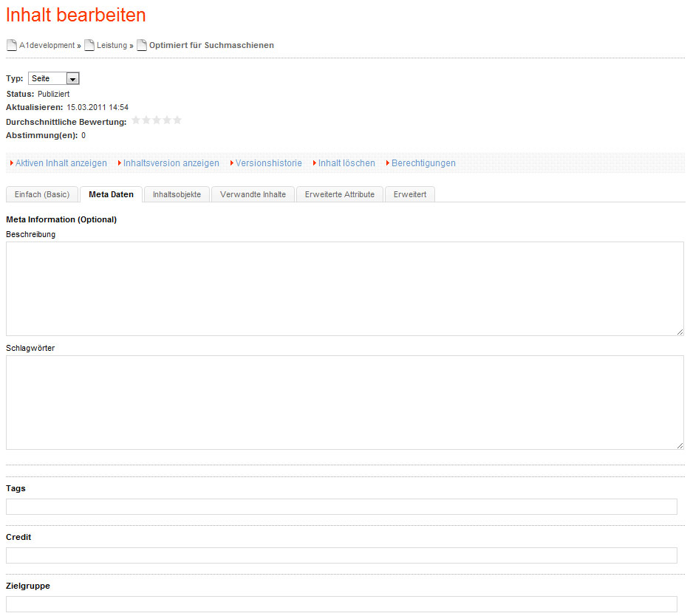Screen dimensions: 690x616
Task: Open the Erweiterte Attribute tab
Action: pos(340,194)
